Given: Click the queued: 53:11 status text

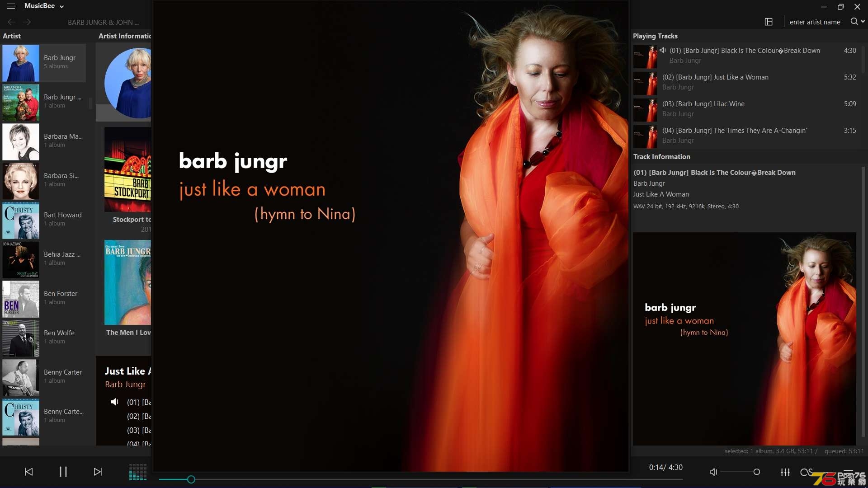Looking at the screenshot, I should 844,451.
